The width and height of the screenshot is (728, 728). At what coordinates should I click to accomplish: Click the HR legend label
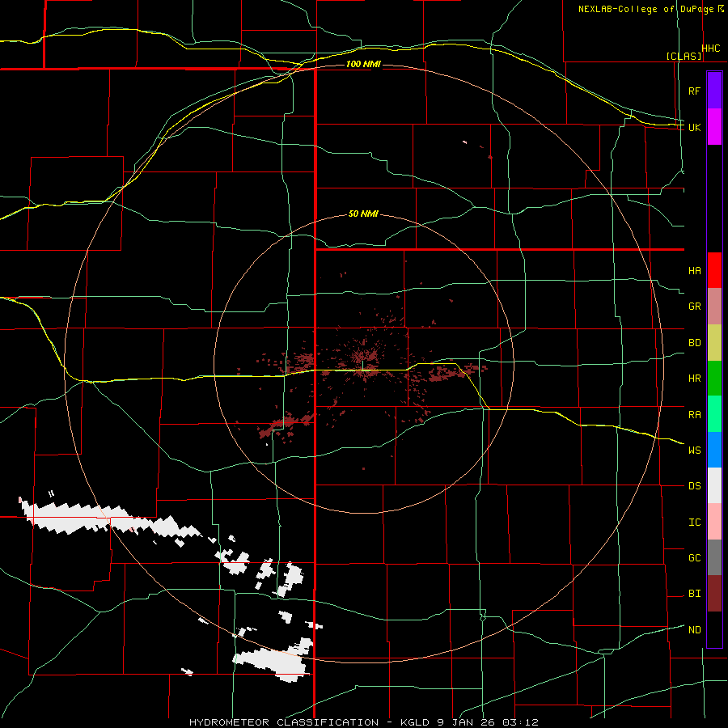(694, 379)
